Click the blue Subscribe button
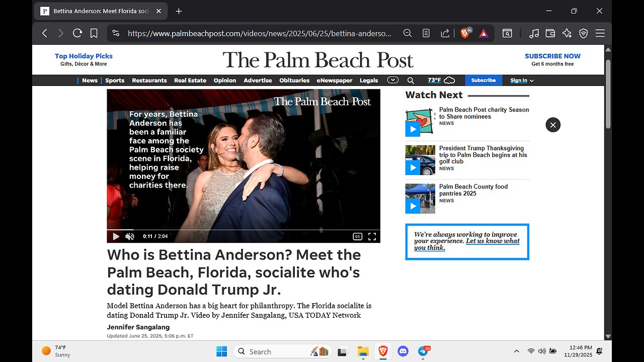 pos(484,80)
